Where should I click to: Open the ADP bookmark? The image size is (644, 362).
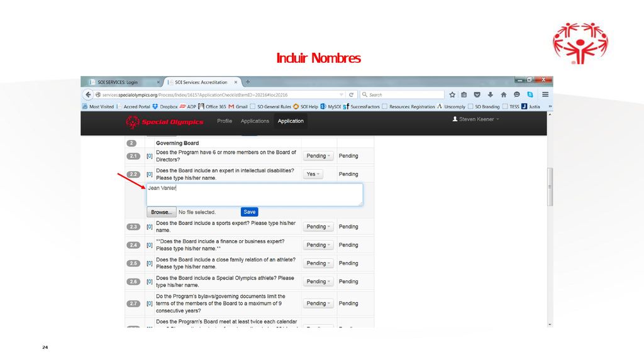tap(188, 107)
